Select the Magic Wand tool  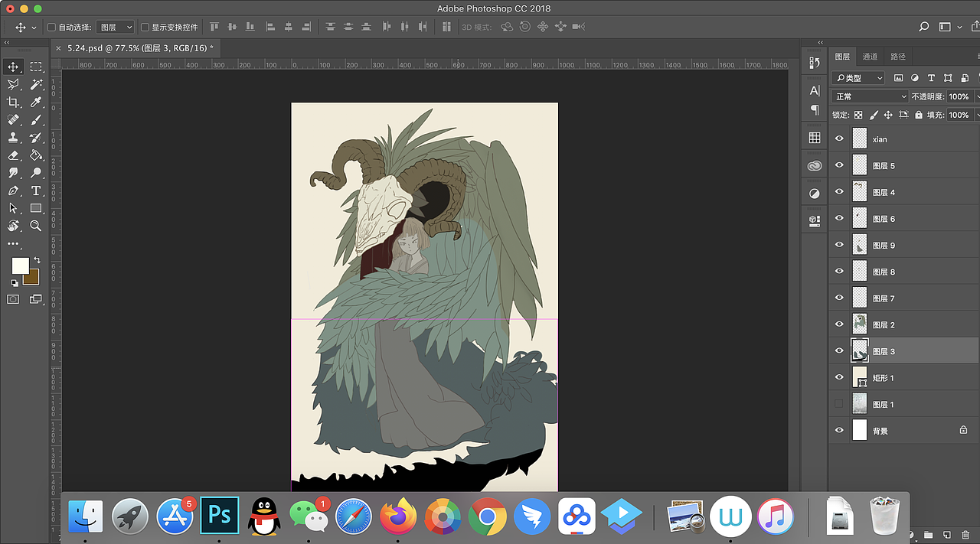point(36,85)
